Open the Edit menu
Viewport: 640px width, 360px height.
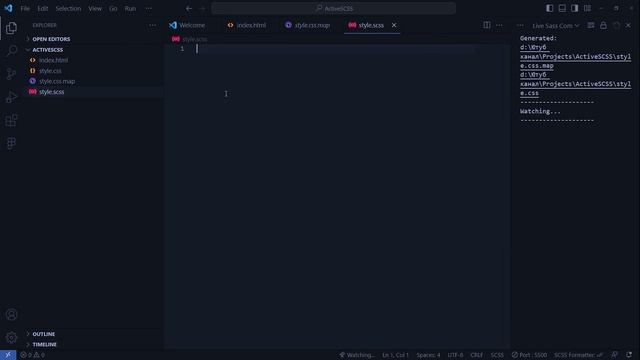[x=42, y=8]
